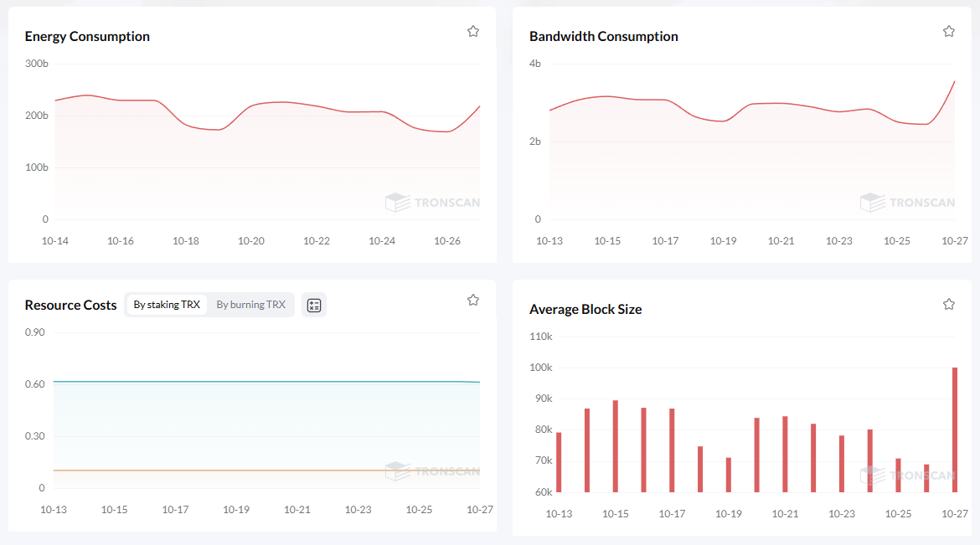The image size is (980, 545).
Task: Switch to By burning TRX view
Action: 250,305
